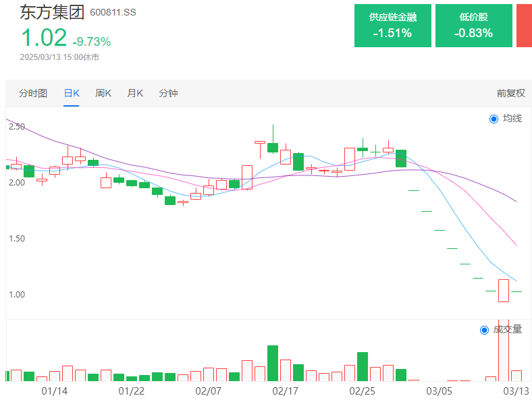Click the last hollow red candlestick near 1.00

504,291
